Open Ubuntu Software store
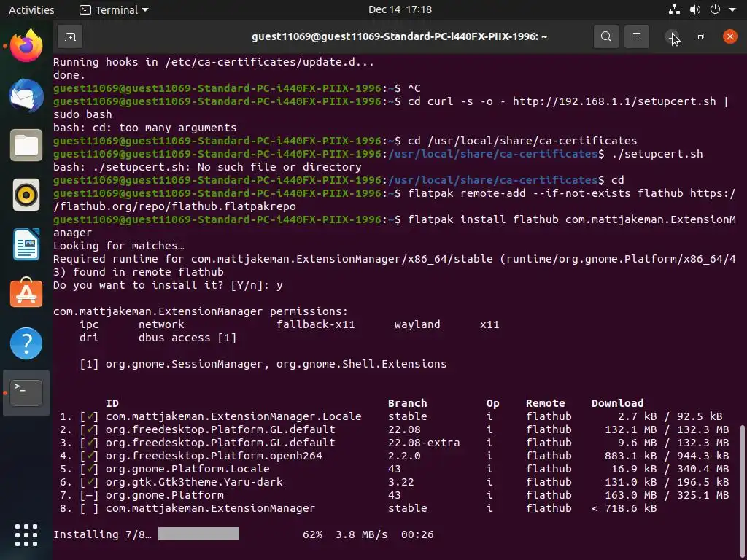 pyautogui.click(x=26, y=294)
